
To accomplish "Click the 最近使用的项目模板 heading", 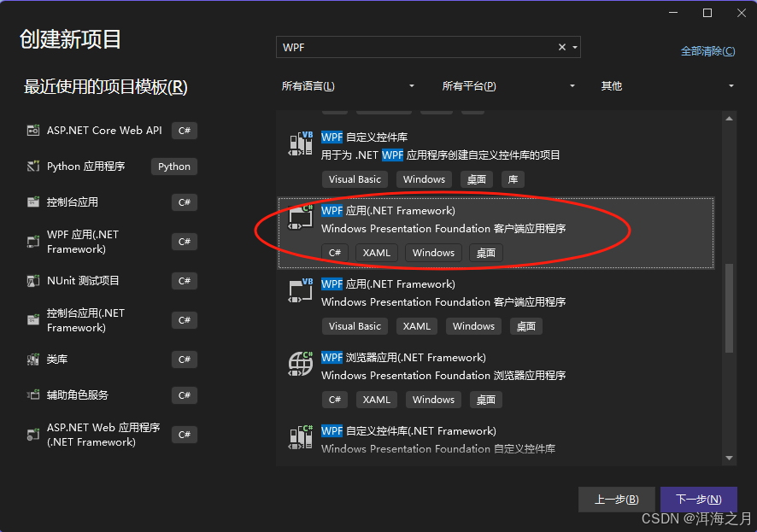I will point(106,87).
